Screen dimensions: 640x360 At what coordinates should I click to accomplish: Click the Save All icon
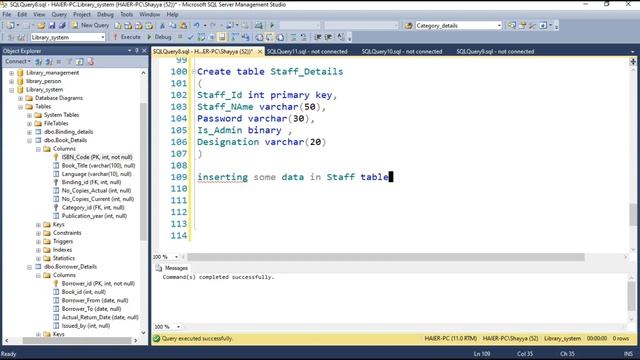pos(62,25)
